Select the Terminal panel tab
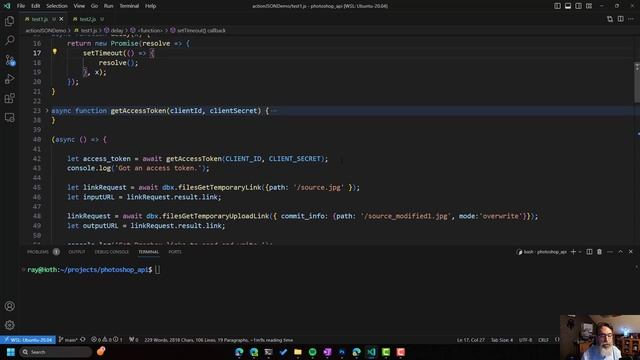The height and width of the screenshot is (360, 640). coord(149,252)
